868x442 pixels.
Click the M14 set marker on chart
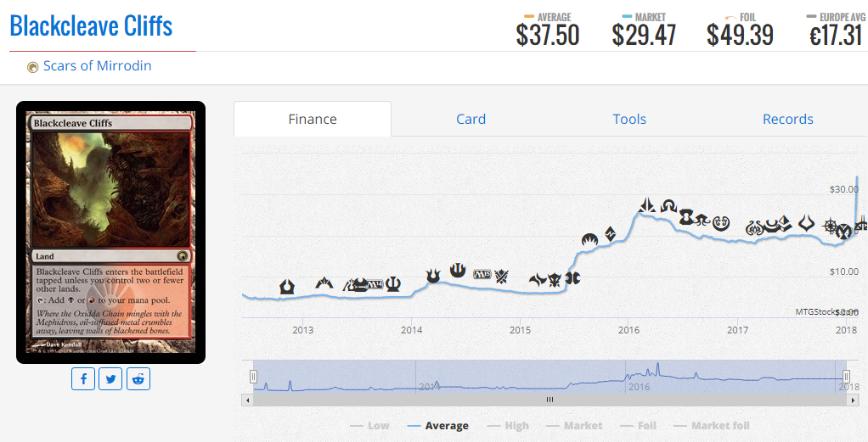pyautogui.click(x=375, y=285)
